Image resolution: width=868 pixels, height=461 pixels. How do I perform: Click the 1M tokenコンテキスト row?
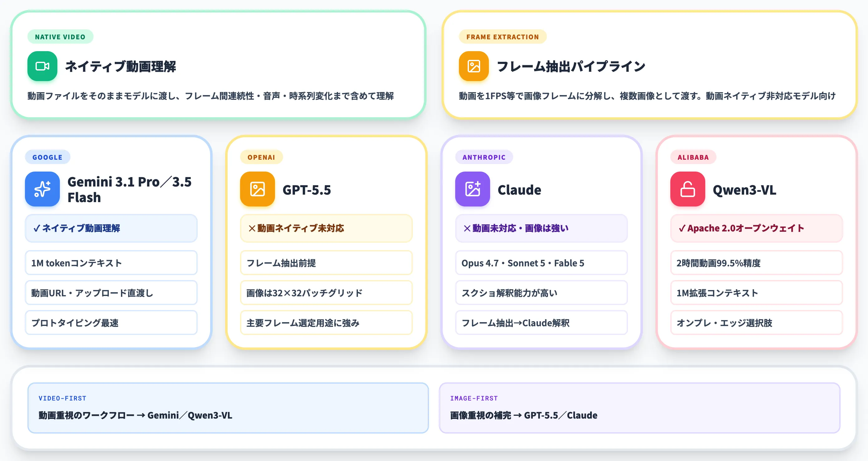111,263
